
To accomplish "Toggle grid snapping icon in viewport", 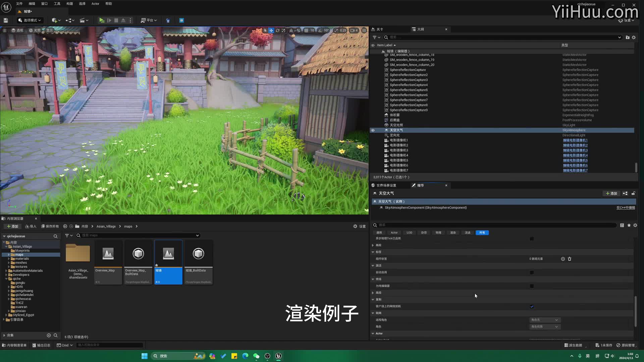I will pos(306,31).
